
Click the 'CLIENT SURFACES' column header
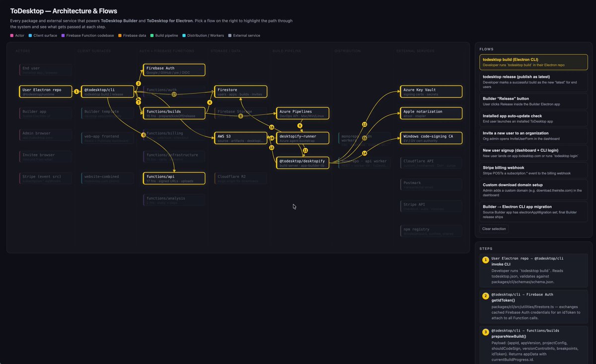(94, 51)
